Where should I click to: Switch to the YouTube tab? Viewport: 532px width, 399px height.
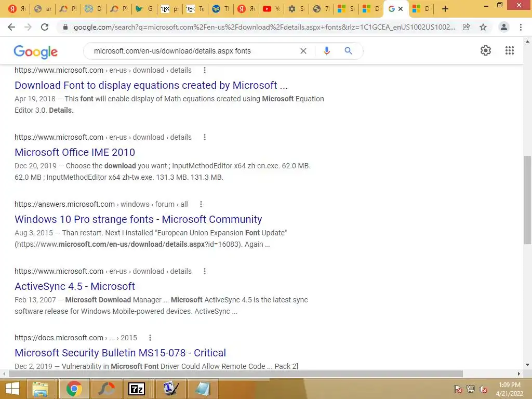pyautogui.click(x=271, y=9)
